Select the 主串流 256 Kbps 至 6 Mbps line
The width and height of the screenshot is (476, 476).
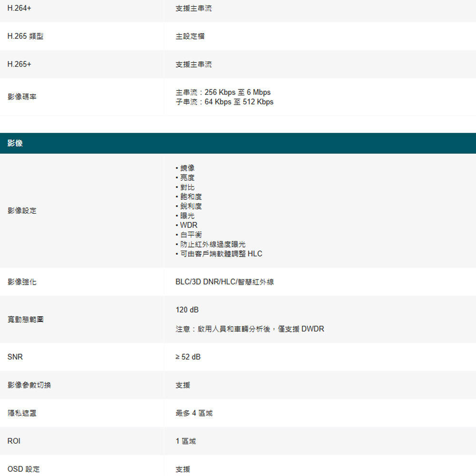point(223,92)
